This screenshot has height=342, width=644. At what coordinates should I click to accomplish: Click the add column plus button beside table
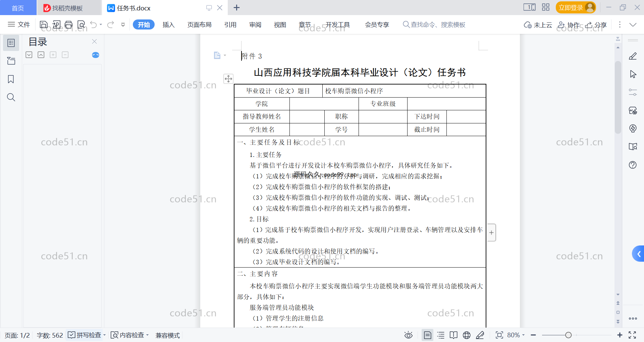click(491, 233)
